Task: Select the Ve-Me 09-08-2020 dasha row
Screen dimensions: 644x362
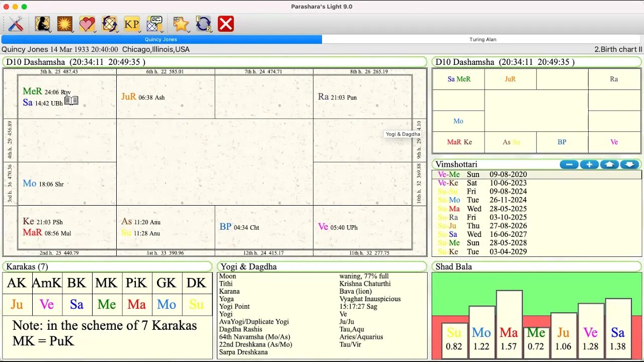Action: (x=537, y=174)
